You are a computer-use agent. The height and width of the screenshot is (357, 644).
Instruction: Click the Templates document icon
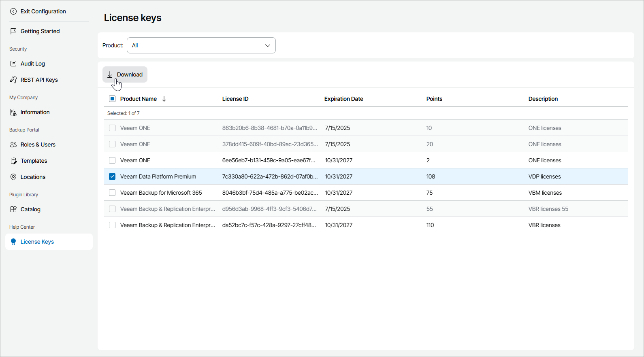[13, 161]
